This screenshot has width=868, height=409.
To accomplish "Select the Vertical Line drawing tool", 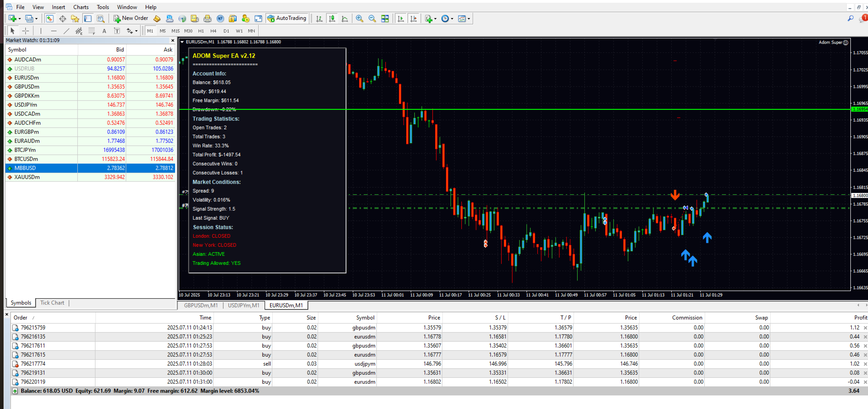I will (x=41, y=31).
